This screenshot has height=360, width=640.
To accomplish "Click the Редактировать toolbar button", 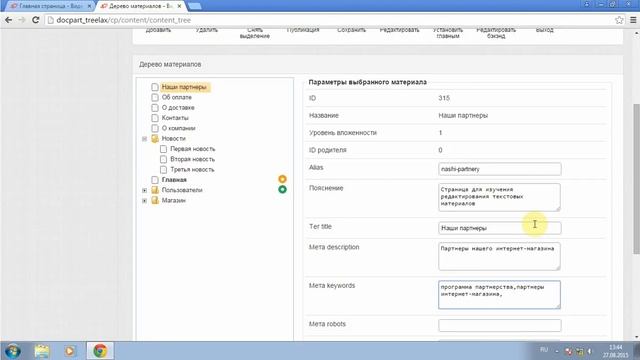I will click(400, 30).
